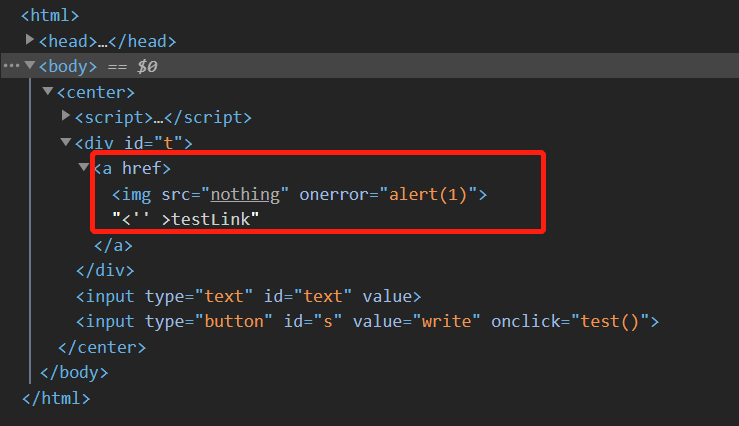This screenshot has height=426, width=739.
Task: Select the body == $0 row
Action: [370, 66]
